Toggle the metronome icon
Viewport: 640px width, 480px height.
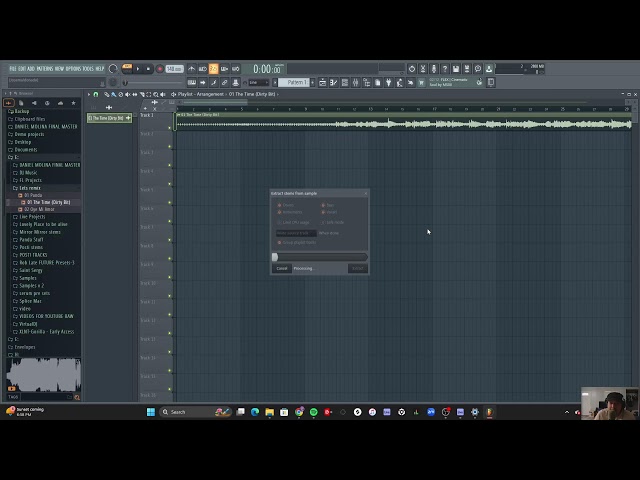click(x=191, y=69)
